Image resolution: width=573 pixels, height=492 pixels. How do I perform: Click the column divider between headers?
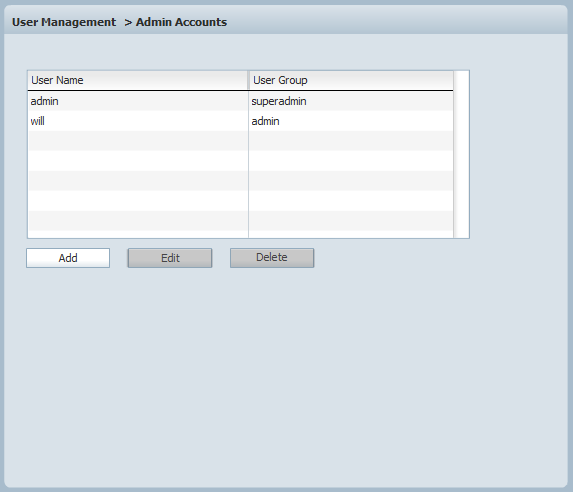click(248, 80)
